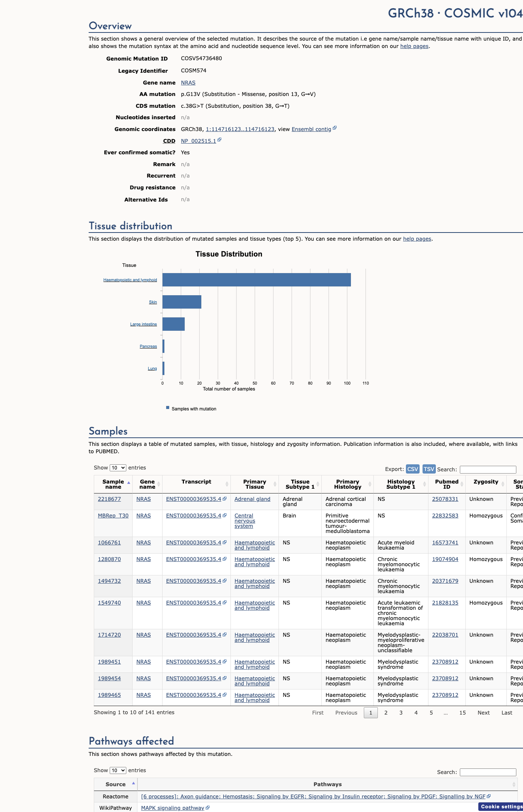The height and width of the screenshot is (812, 523).
Task: Click the Haematopoietic and lymphoid bar in chart
Action: tap(257, 280)
